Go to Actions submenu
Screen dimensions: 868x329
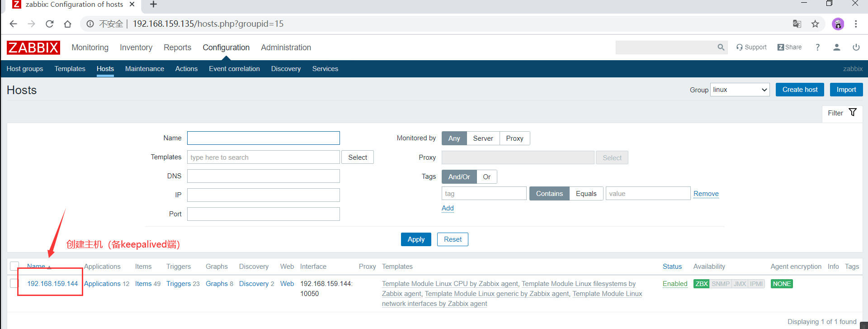point(186,69)
